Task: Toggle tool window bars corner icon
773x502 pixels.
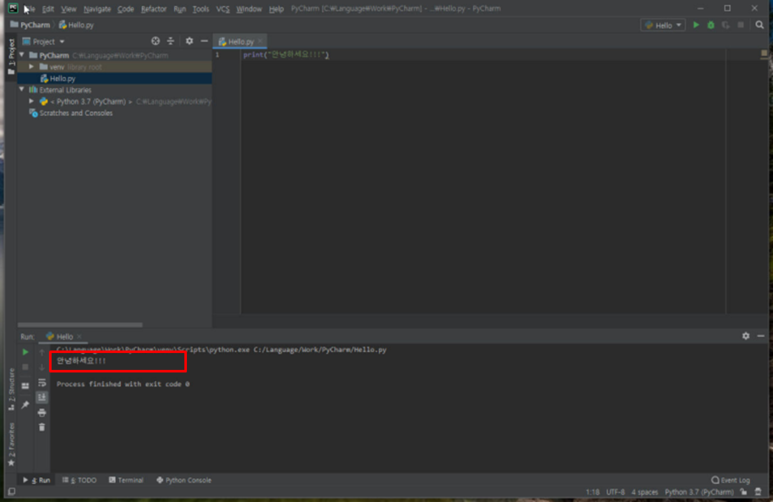Action: pyautogui.click(x=11, y=492)
